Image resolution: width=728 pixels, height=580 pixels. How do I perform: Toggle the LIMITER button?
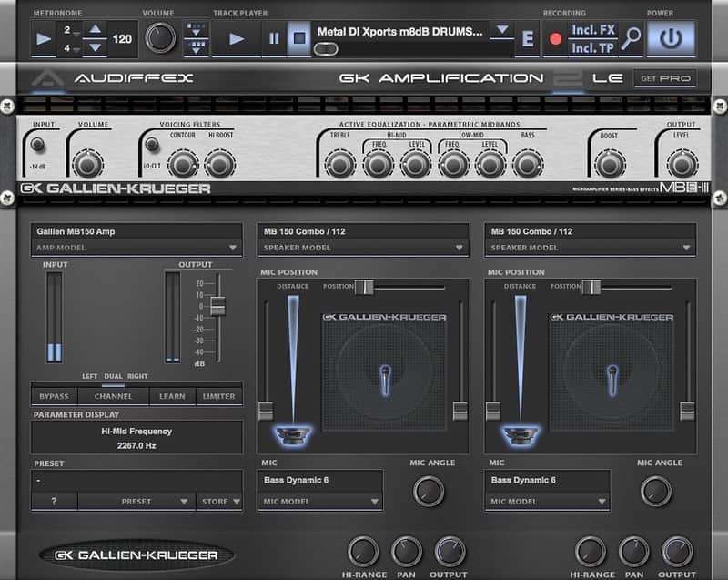218,397
